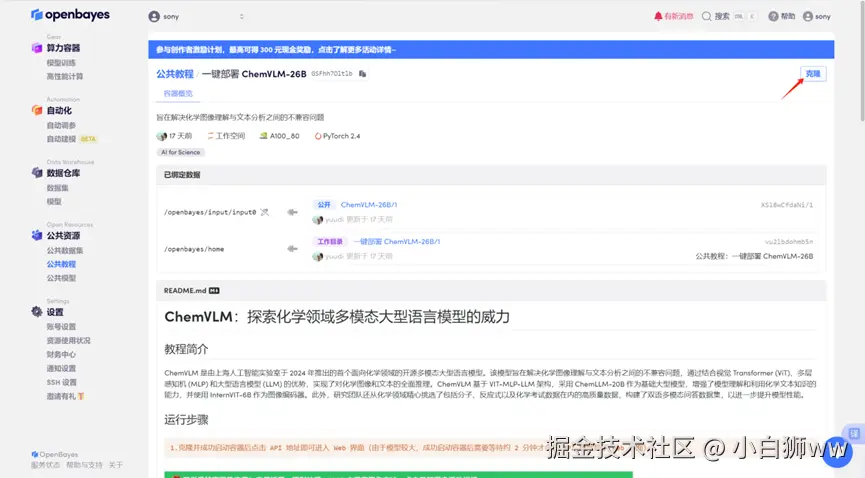
Task: Open 模型训练 in the sidebar
Action: click(x=61, y=63)
